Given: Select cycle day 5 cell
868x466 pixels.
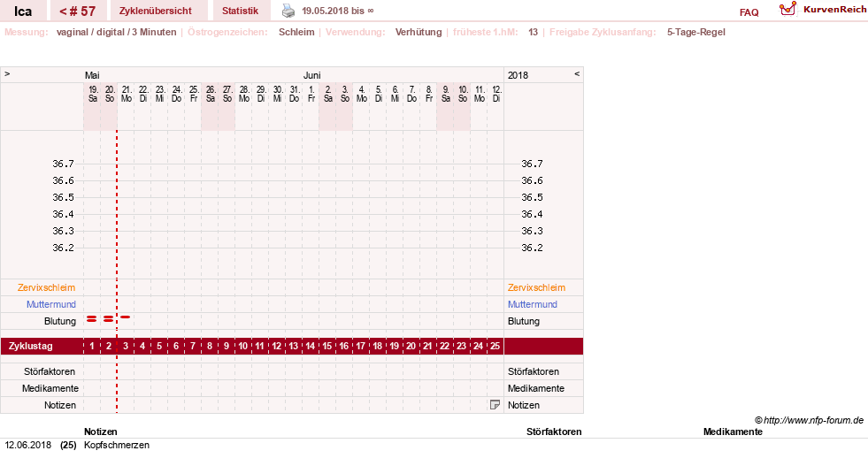Looking at the screenshot, I should [159, 346].
